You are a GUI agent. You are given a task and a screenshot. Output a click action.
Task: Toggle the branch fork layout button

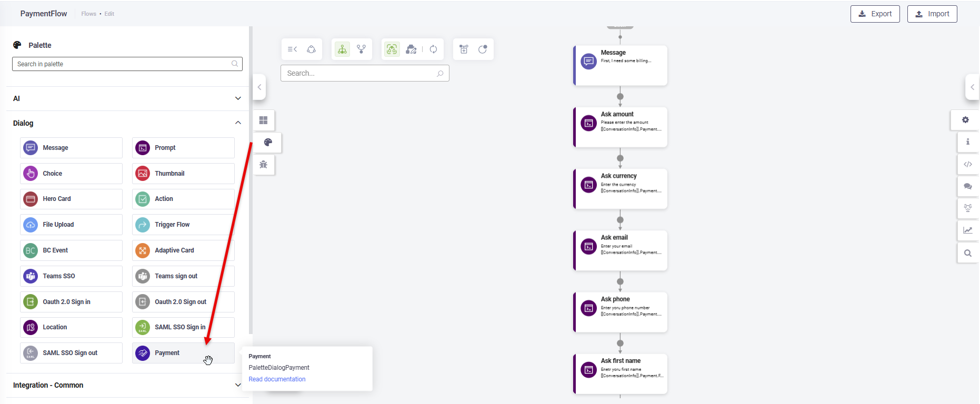[361, 49]
